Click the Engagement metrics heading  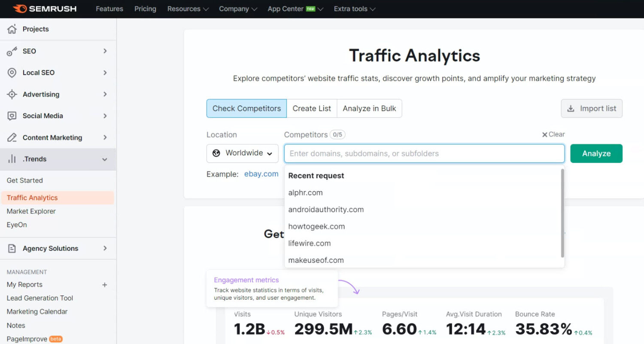coord(246,280)
